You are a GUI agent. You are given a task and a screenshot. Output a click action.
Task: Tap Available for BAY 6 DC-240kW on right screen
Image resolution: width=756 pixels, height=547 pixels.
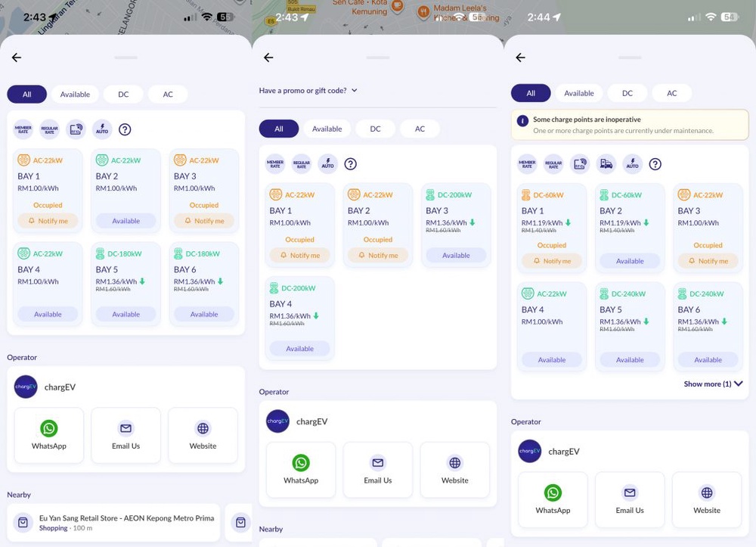coord(708,360)
